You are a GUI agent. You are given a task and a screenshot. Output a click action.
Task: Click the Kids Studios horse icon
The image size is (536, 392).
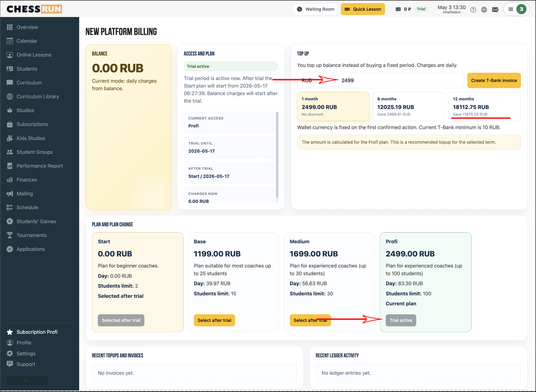[x=10, y=138]
